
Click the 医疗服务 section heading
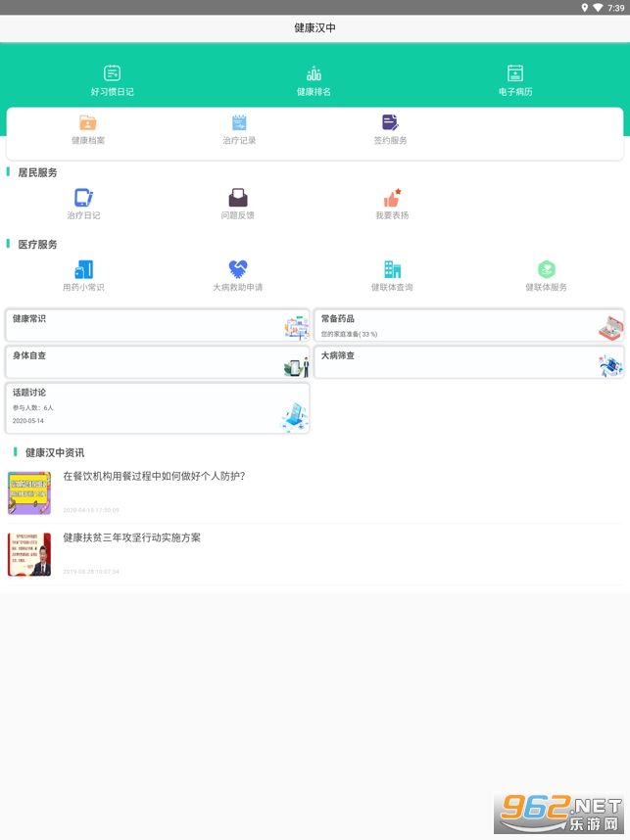click(37, 245)
